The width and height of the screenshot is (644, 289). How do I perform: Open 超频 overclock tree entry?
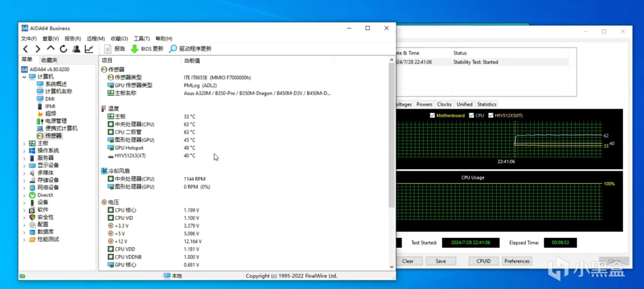point(50,114)
